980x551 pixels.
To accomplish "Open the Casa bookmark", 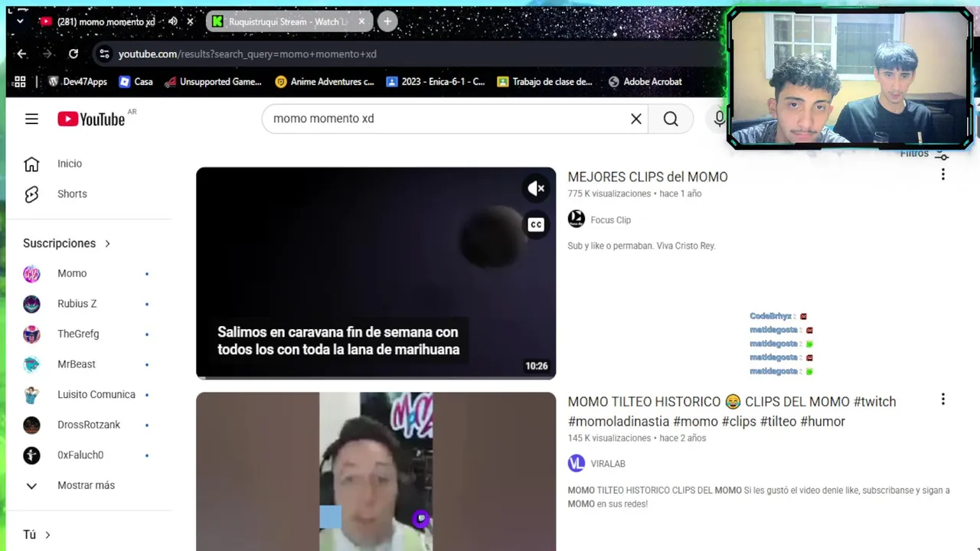I will click(136, 82).
